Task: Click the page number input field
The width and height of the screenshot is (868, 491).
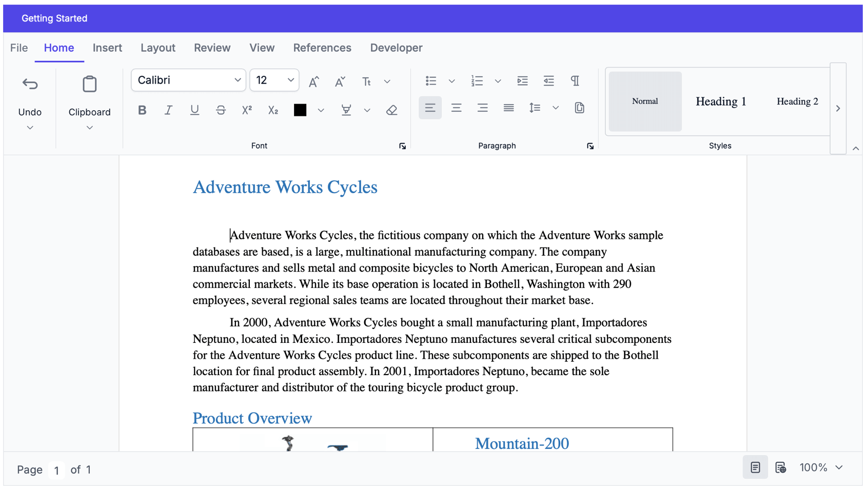Action: (56, 469)
